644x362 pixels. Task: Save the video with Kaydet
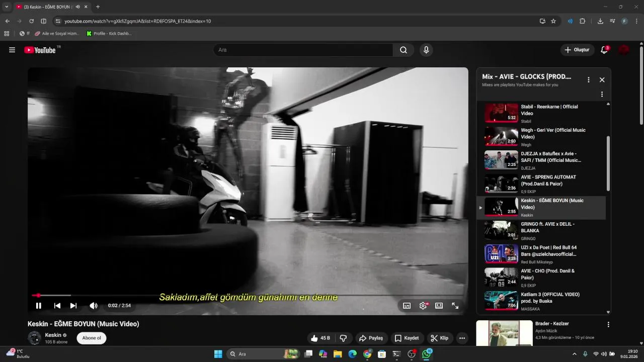(x=407, y=338)
